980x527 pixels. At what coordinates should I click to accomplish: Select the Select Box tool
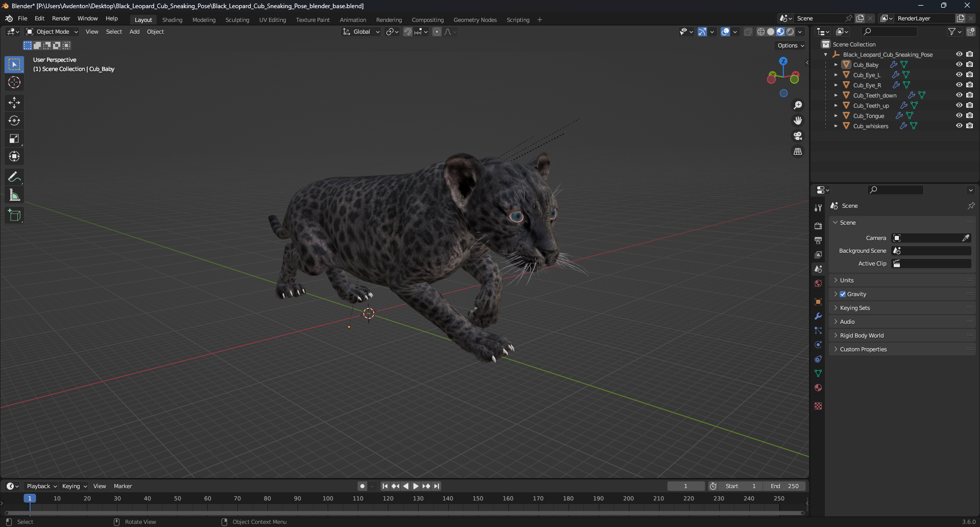coord(14,64)
